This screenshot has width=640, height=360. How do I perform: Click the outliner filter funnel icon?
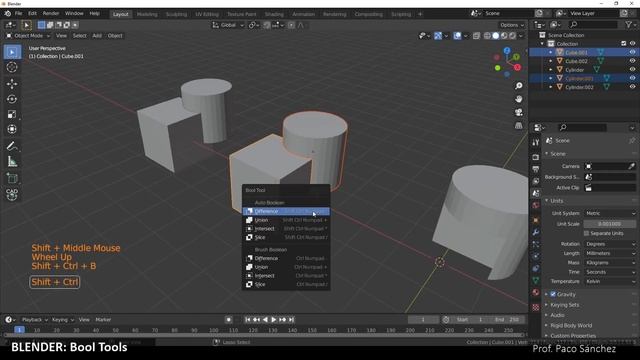click(629, 25)
